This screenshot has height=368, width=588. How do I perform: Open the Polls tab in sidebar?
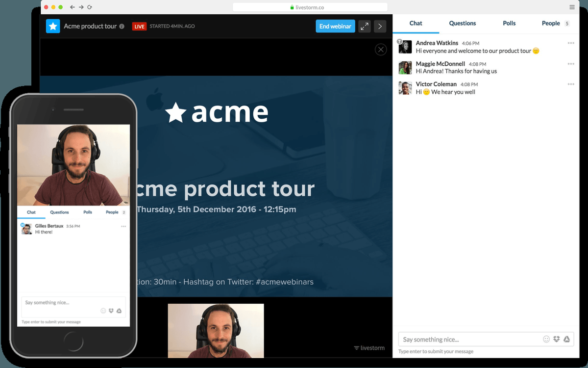tap(509, 23)
